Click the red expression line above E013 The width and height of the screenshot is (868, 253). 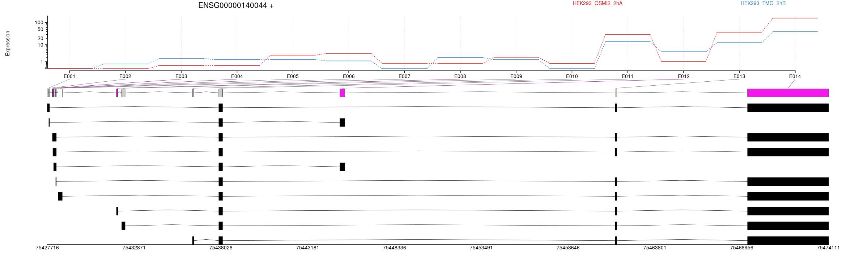pos(739,32)
